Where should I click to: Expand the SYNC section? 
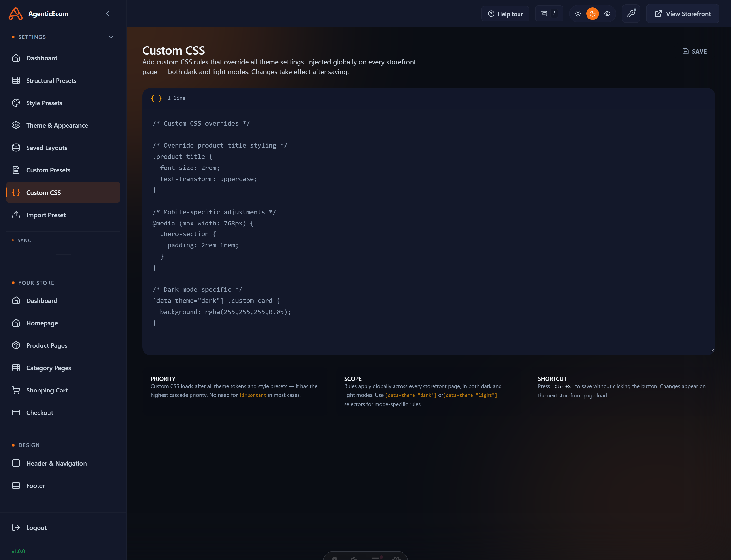(24, 240)
